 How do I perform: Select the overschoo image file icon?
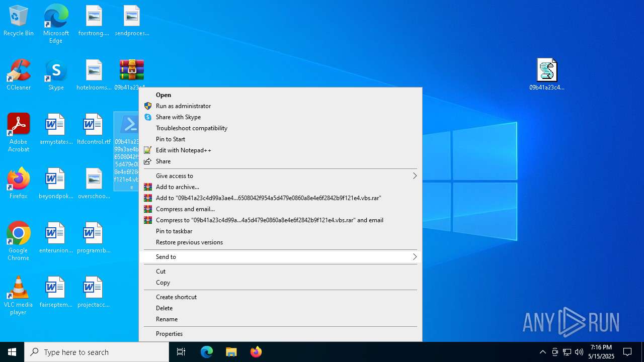[x=94, y=184]
